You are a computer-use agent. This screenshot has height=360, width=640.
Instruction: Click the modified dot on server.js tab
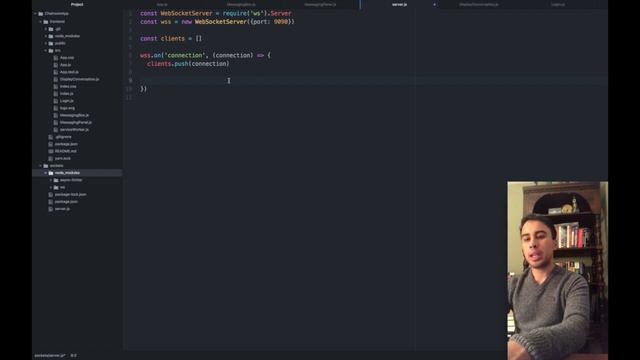[x=434, y=4]
